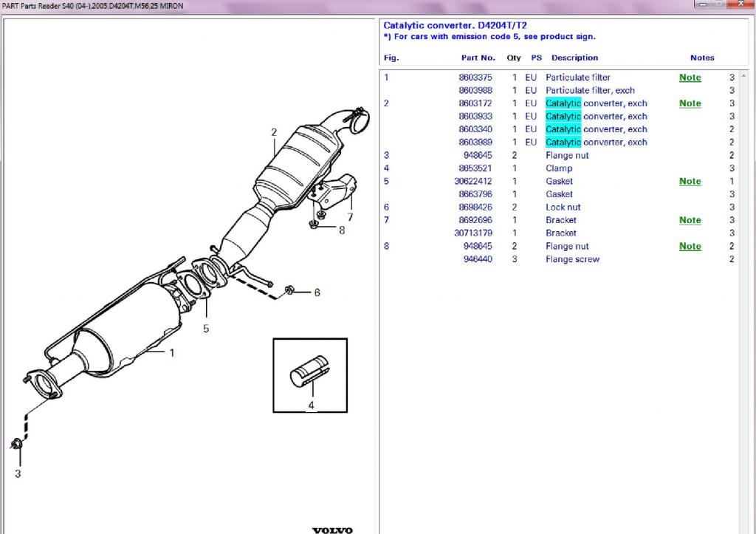Click the "Particulate filter, exch" description
This screenshot has height=534, width=756.
(x=590, y=90)
